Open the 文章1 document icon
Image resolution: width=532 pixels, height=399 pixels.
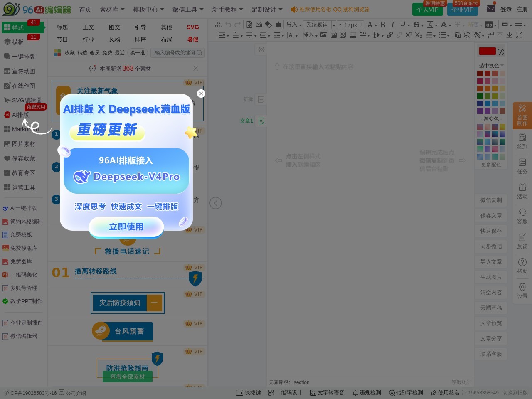point(261,121)
